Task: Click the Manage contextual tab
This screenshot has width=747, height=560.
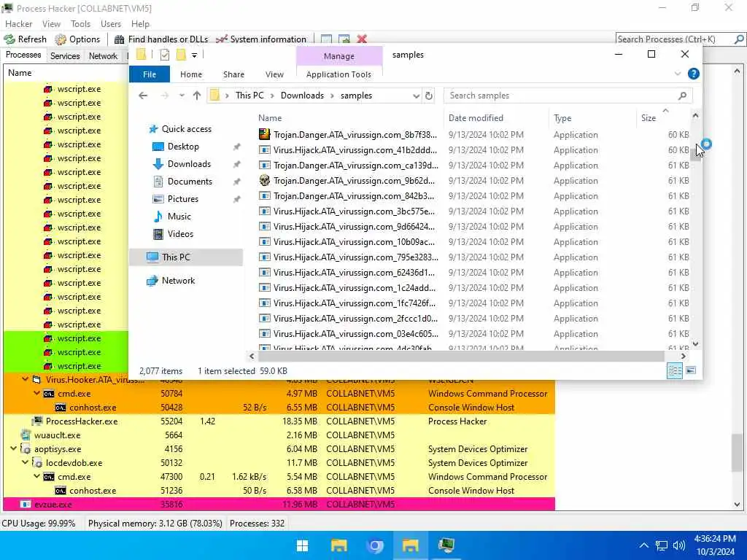Action: point(338,56)
